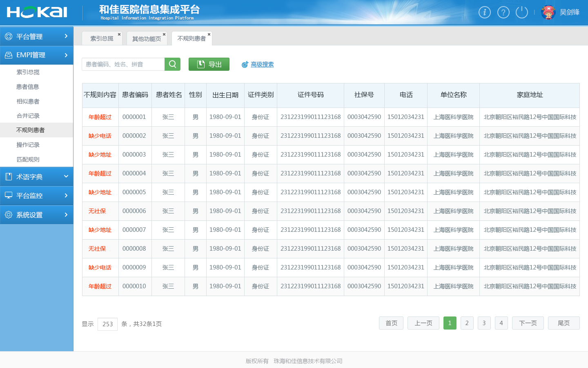Click the 单位名称 column header

[454, 95]
